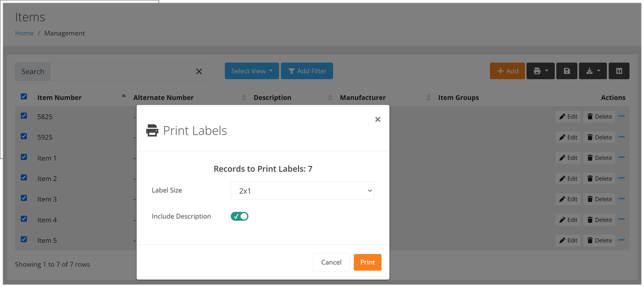Delete the Item 3 row
This screenshot has width=644, height=287.
tap(599, 199)
